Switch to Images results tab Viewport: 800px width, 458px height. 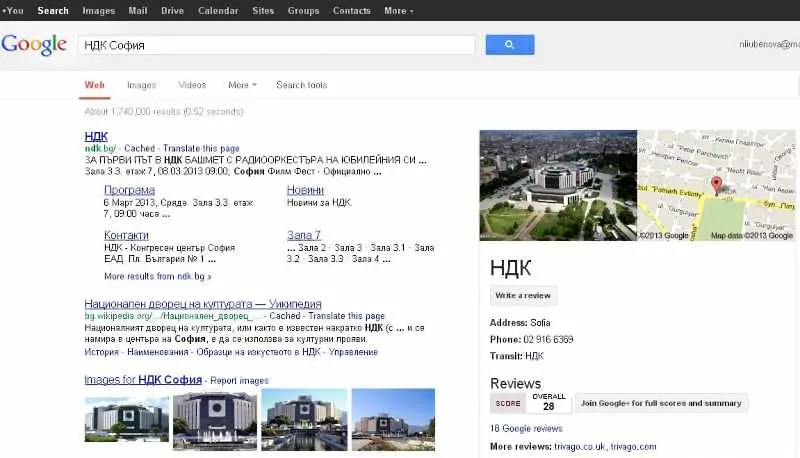coord(141,85)
